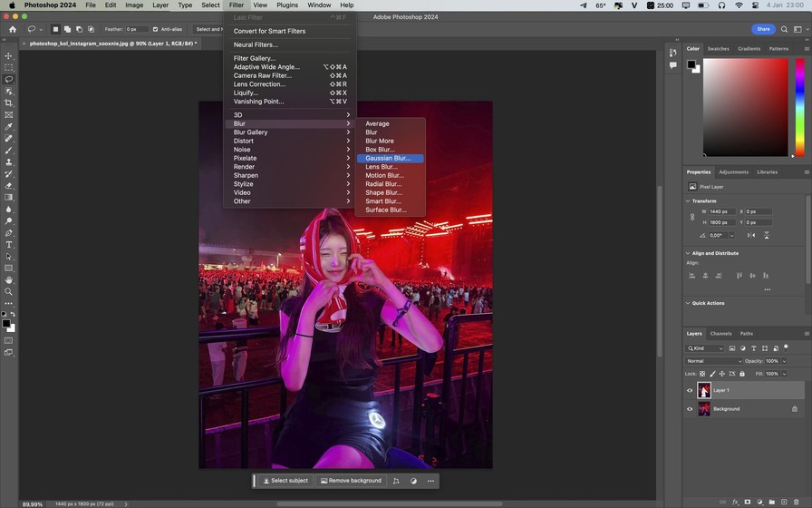Screen dimensions: 812x508
Task: Open Lasso tool preset dropdown
Action: tap(34, 30)
